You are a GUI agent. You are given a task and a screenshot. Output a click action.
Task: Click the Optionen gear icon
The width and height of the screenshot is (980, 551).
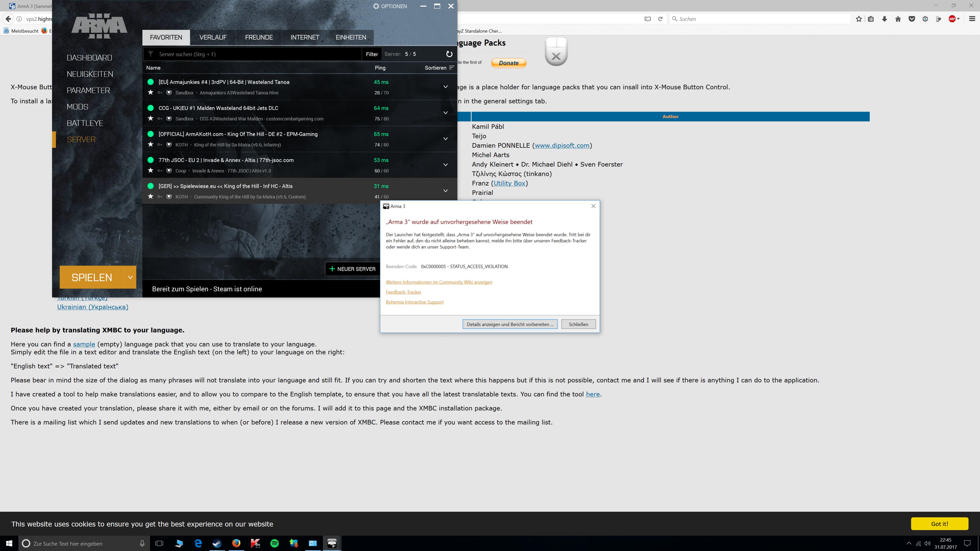pos(376,6)
